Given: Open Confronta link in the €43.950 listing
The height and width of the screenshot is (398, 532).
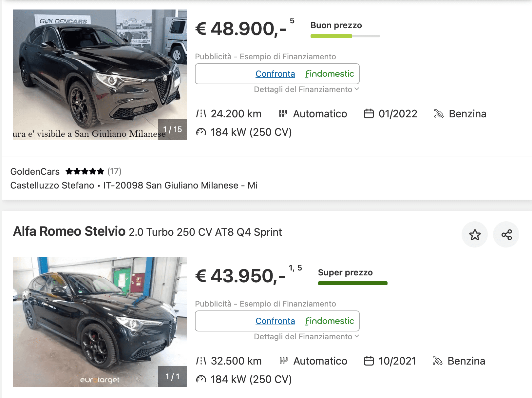Looking at the screenshot, I should pyautogui.click(x=275, y=321).
